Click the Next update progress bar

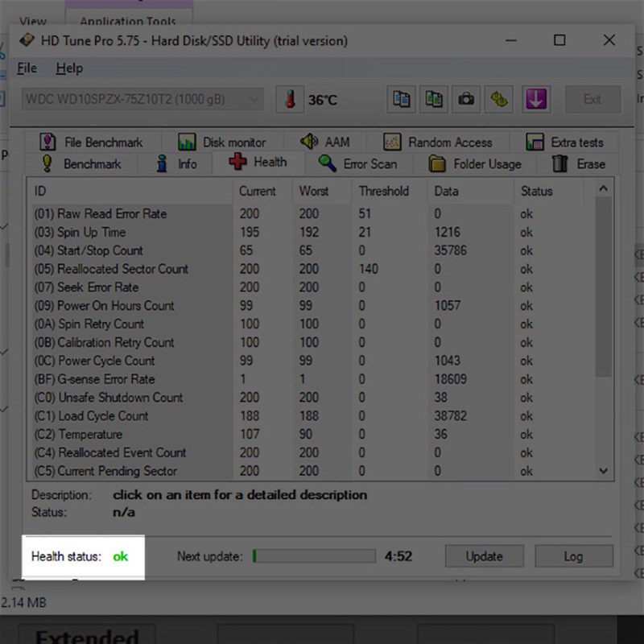[x=314, y=556]
